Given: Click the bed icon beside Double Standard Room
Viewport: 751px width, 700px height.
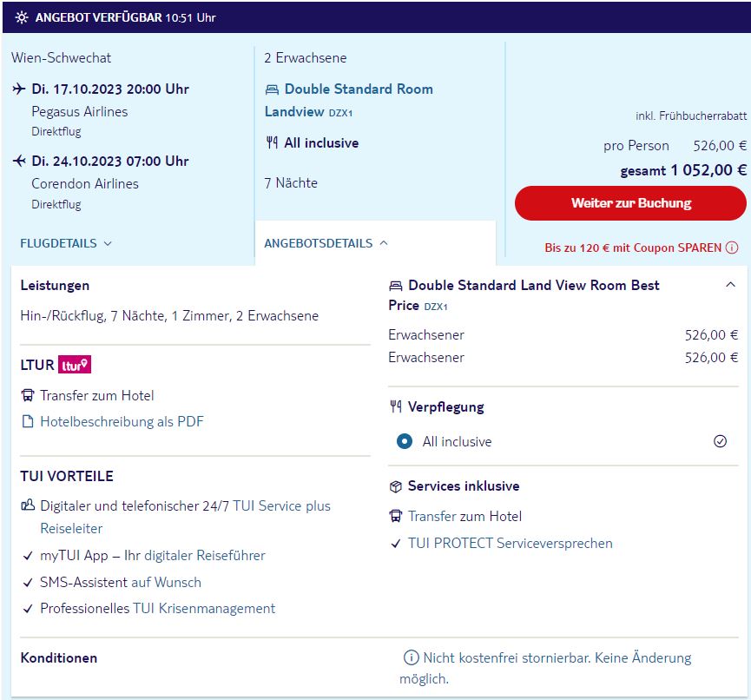Looking at the screenshot, I should tap(272, 89).
